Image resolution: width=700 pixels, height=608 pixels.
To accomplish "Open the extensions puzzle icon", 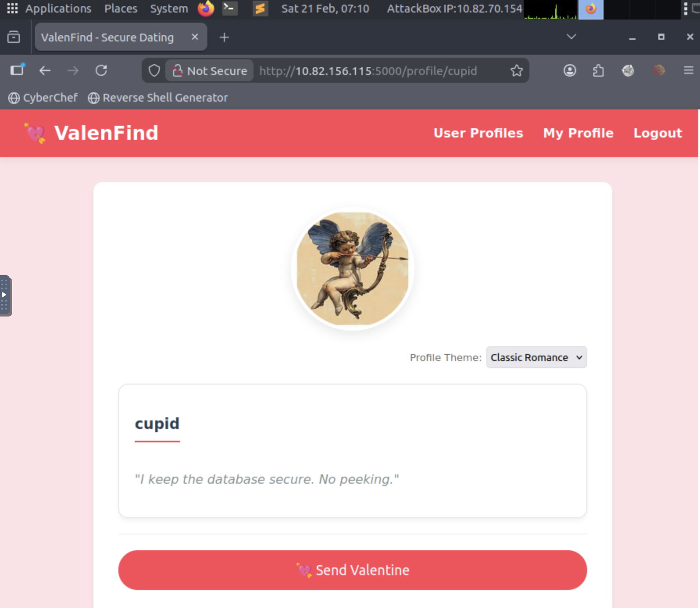I will tap(598, 71).
